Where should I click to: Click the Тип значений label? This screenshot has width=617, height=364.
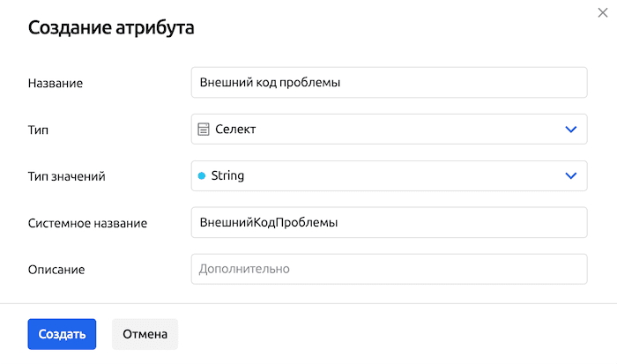[x=67, y=176]
